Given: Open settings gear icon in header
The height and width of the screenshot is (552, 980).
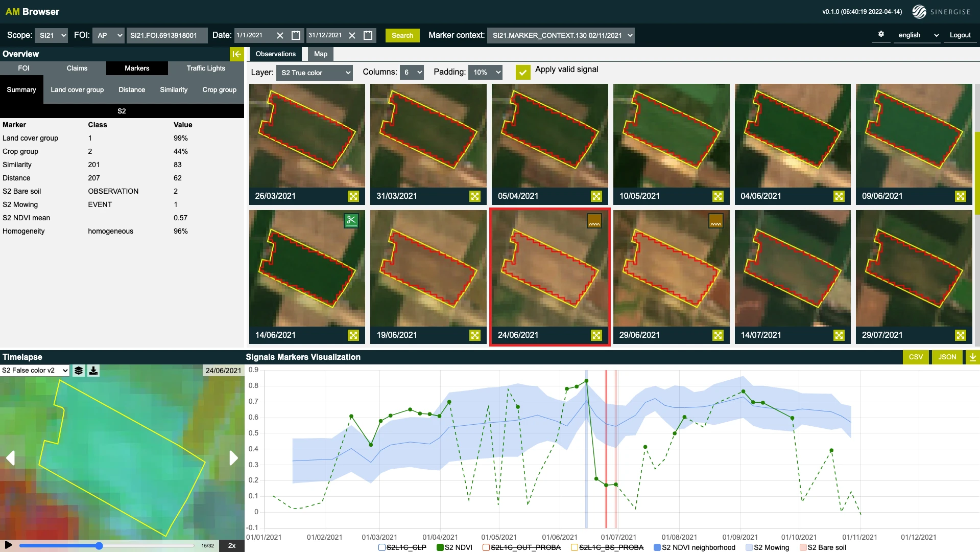Looking at the screenshot, I should tap(881, 34).
